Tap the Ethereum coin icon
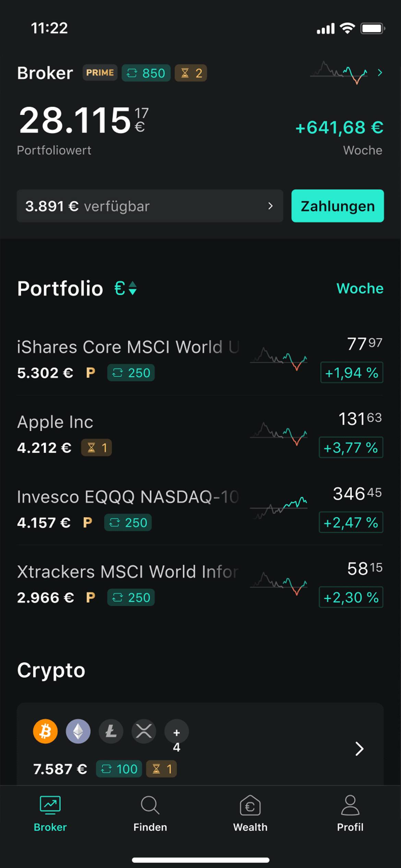This screenshot has width=401, height=868. click(x=78, y=731)
